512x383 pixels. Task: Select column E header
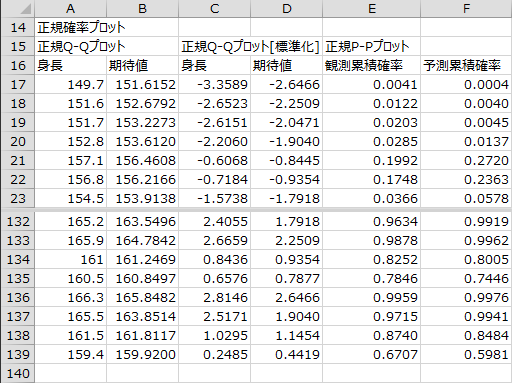(371, 8)
